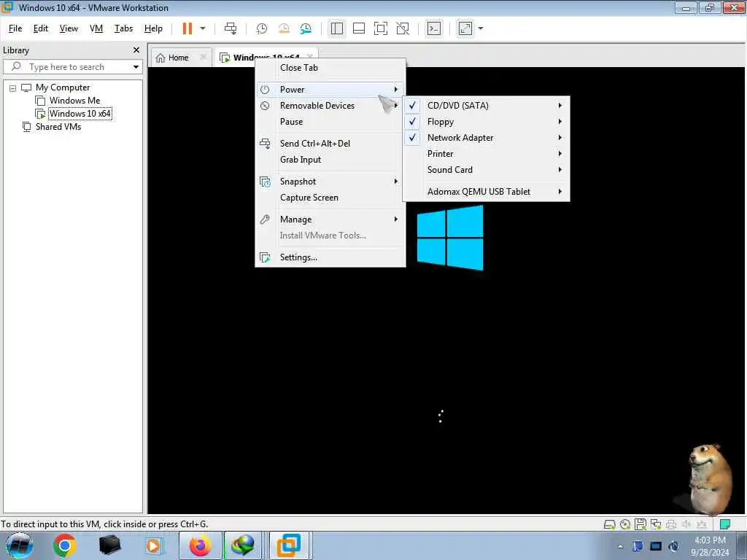Expand the Printer device submenu
Image resolution: width=747 pixels, height=560 pixels.
(x=486, y=154)
